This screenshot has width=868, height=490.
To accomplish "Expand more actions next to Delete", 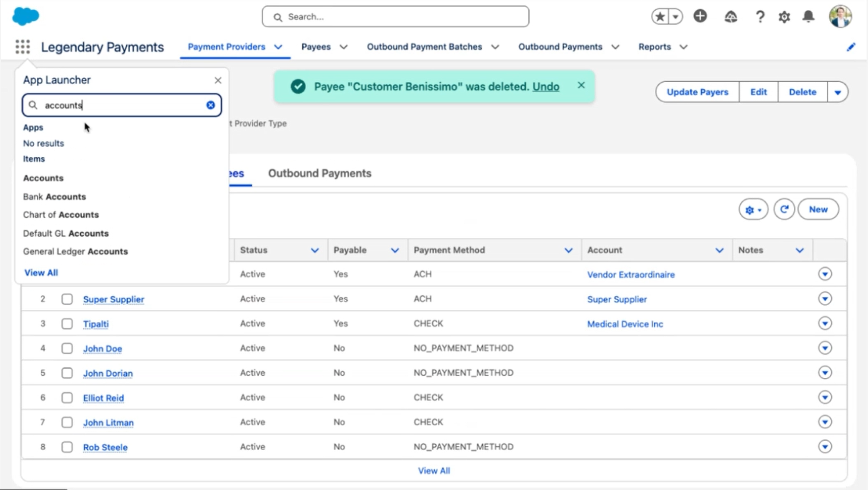I will (837, 92).
